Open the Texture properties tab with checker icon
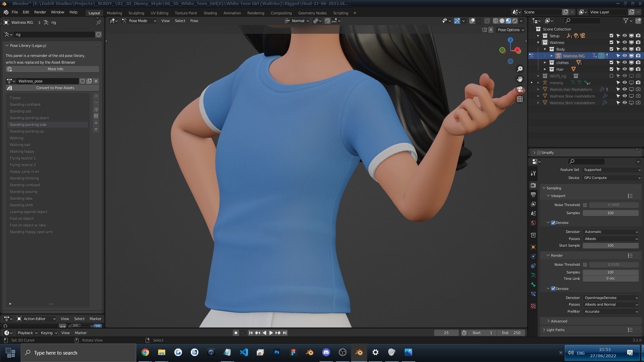This screenshot has width=644, height=362. [533, 306]
